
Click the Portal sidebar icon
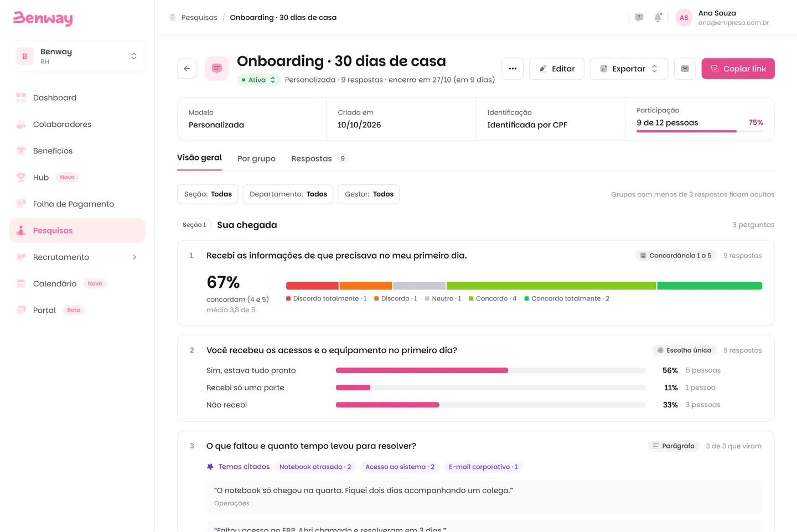pos(21,310)
